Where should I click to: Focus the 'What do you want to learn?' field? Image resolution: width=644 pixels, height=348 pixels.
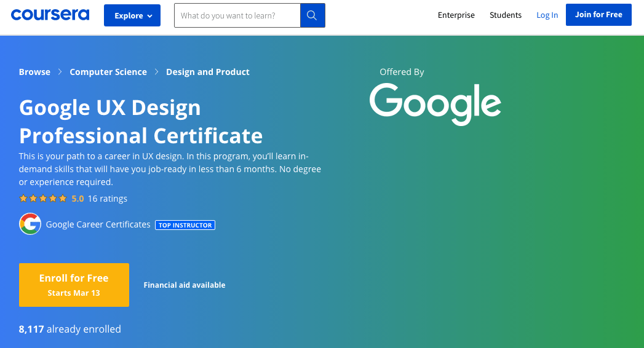tap(237, 15)
